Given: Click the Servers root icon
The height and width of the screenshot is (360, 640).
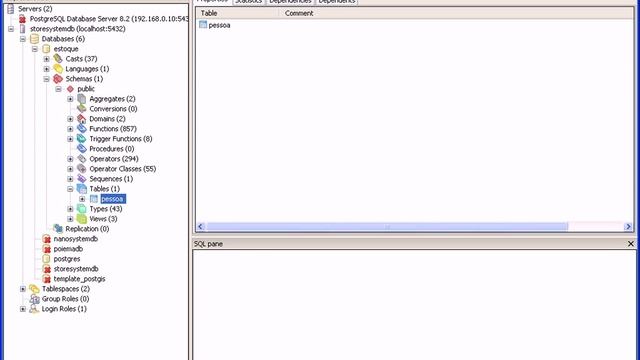Looking at the screenshot, I should [11, 9].
